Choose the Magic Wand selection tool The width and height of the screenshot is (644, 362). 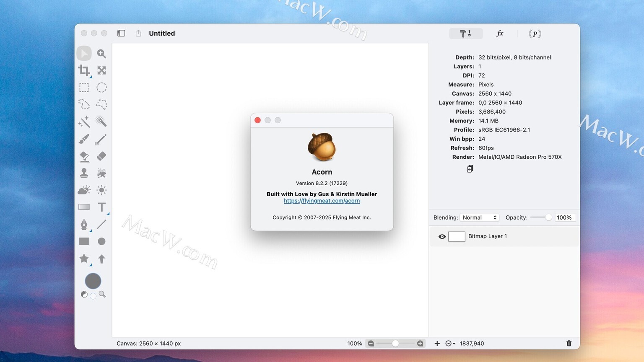click(x=84, y=122)
